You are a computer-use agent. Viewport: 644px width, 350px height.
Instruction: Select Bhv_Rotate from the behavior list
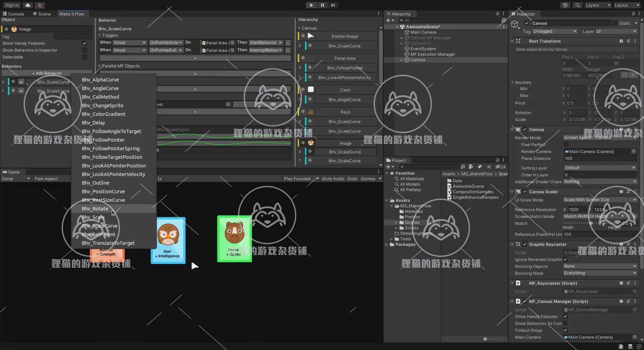coord(95,208)
